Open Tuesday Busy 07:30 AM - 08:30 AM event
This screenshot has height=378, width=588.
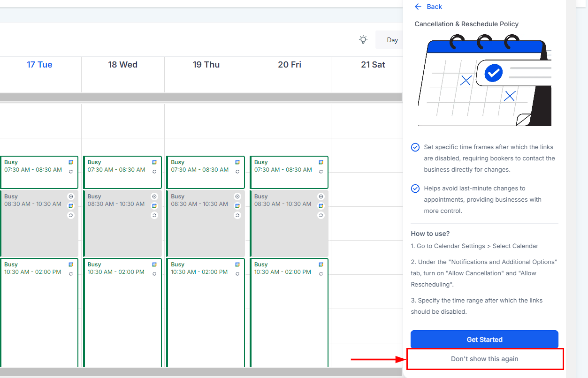click(x=39, y=172)
